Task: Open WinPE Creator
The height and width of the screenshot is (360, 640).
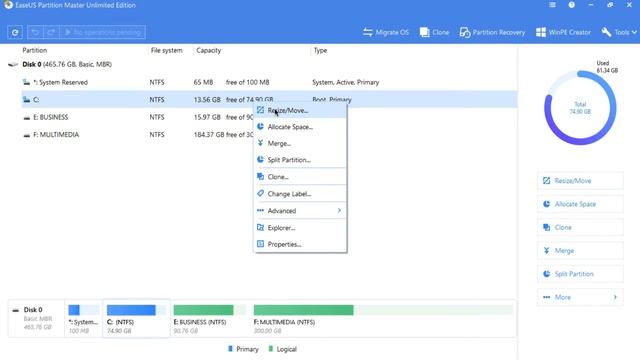Action: point(563,32)
